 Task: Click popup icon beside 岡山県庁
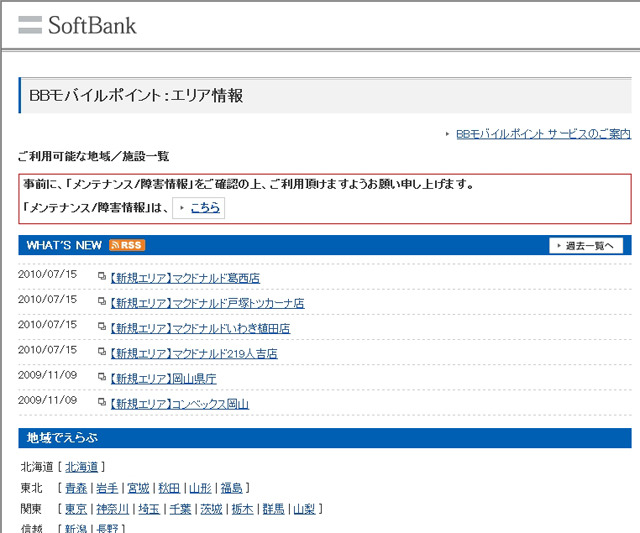102,378
